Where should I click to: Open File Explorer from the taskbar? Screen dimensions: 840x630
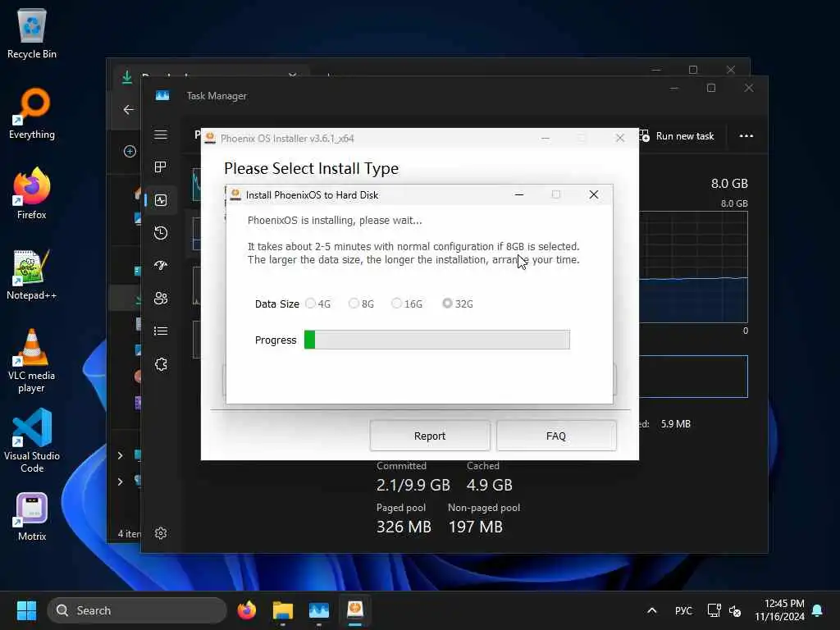(283, 610)
